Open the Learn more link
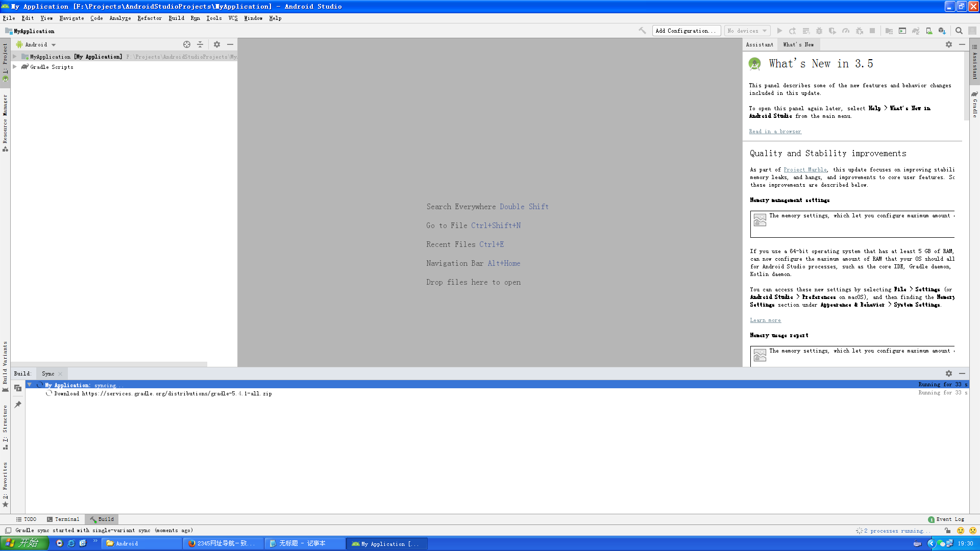Viewport: 980px width, 551px height. tap(765, 320)
